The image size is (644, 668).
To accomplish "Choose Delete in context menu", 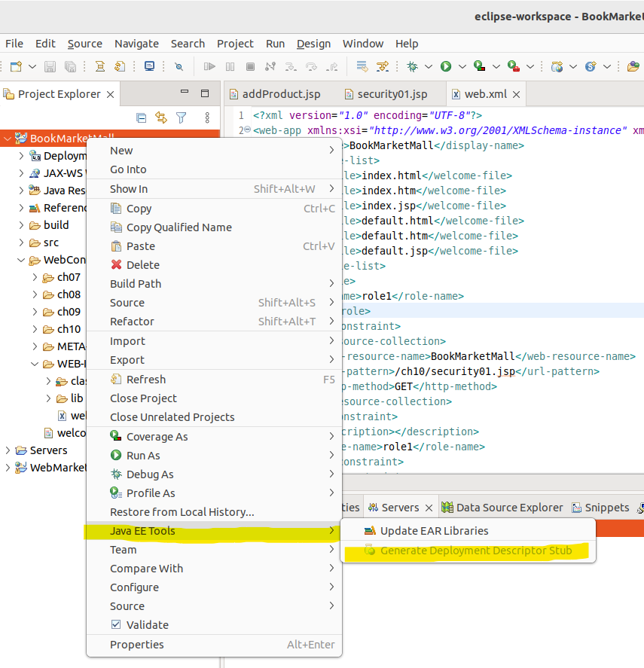I will pos(214,265).
